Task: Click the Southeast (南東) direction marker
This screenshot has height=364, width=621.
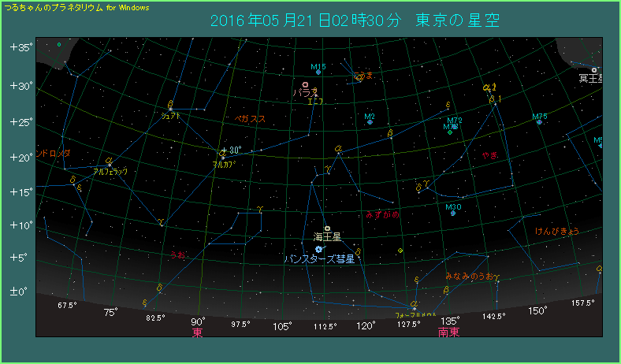Action: tap(449, 333)
